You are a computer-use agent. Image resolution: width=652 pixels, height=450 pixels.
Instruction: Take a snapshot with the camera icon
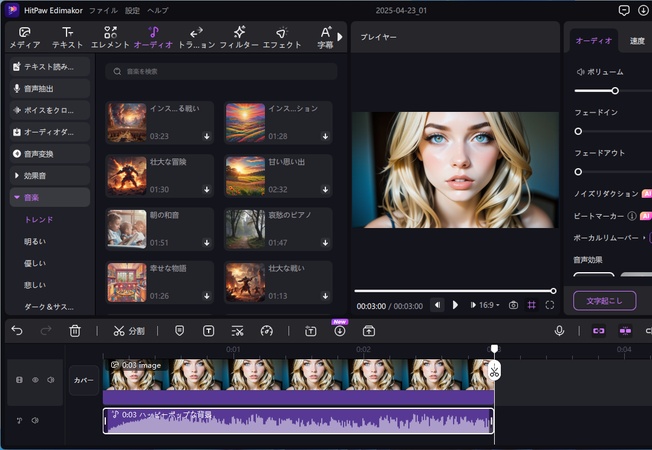[x=513, y=305]
